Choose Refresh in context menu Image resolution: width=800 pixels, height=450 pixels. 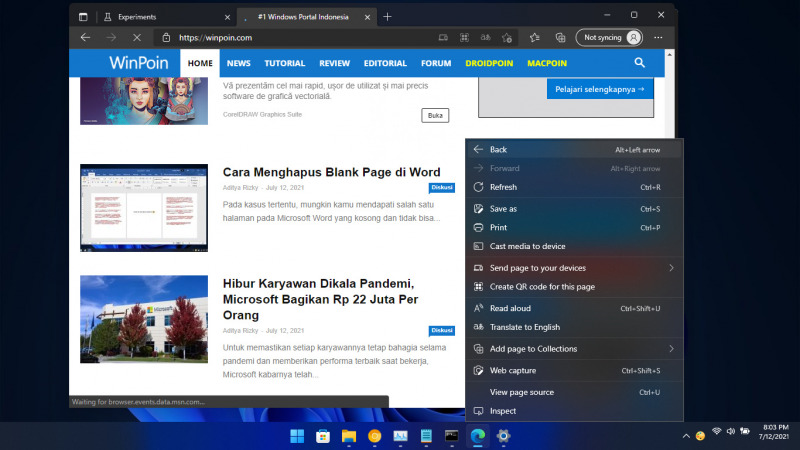[574, 187]
